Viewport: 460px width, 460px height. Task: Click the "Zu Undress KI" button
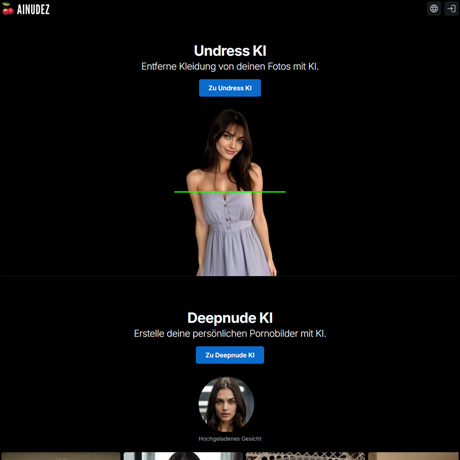[230, 88]
